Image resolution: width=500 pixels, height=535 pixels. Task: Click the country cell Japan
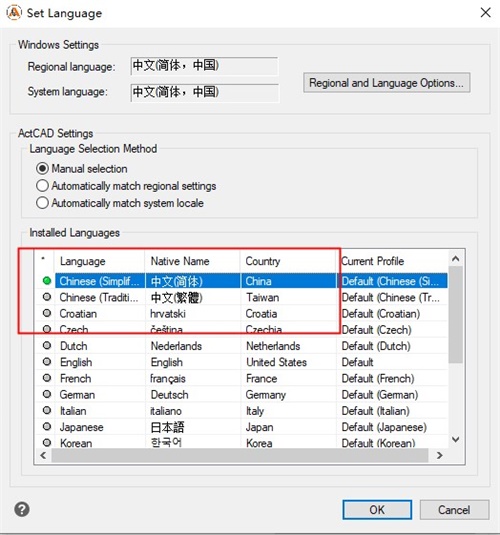(259, 427)
